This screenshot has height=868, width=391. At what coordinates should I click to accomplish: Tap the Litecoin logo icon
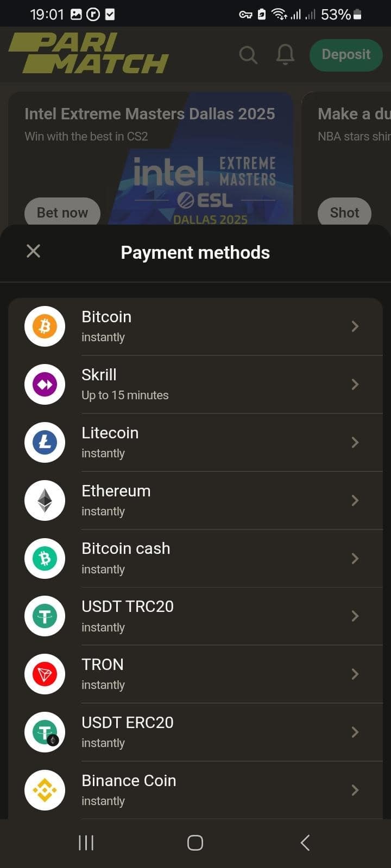[x=45, y=443]
